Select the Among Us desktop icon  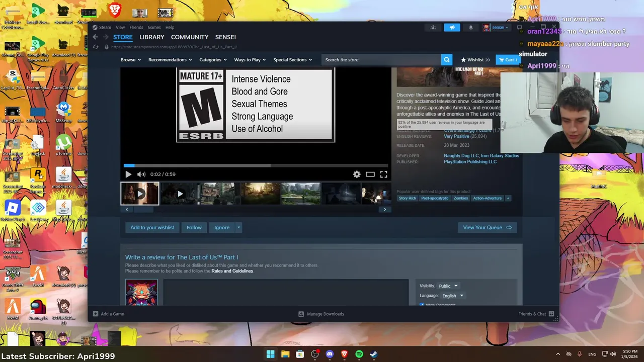pos(38,309)
